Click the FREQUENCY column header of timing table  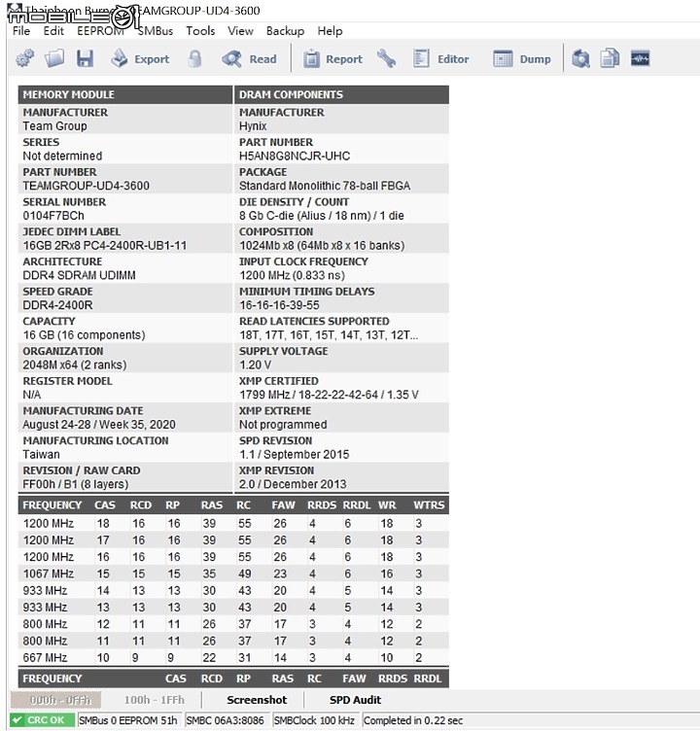coord(52,505)
